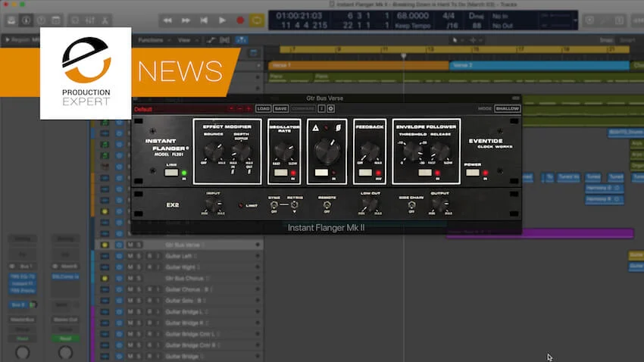This screenshot has width=644, height=362.
Task: Click the red Record button
Action: (240, 20)
